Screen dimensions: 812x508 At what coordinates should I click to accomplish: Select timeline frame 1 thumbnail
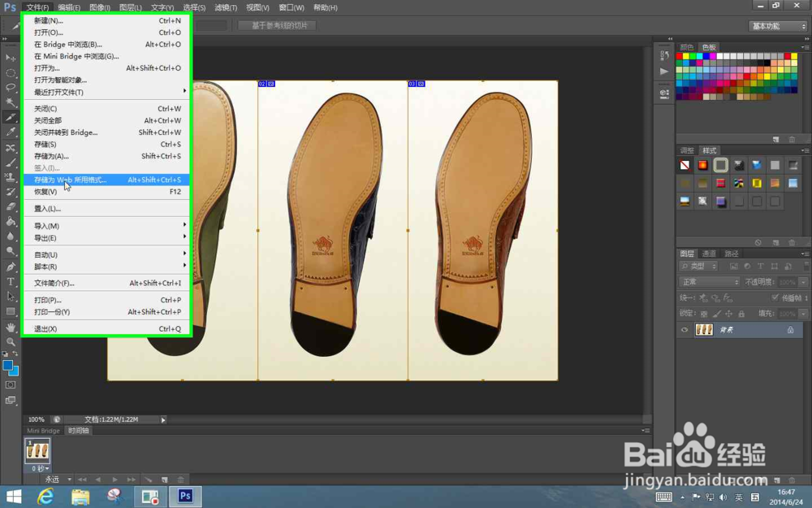[x=37, y=450]
